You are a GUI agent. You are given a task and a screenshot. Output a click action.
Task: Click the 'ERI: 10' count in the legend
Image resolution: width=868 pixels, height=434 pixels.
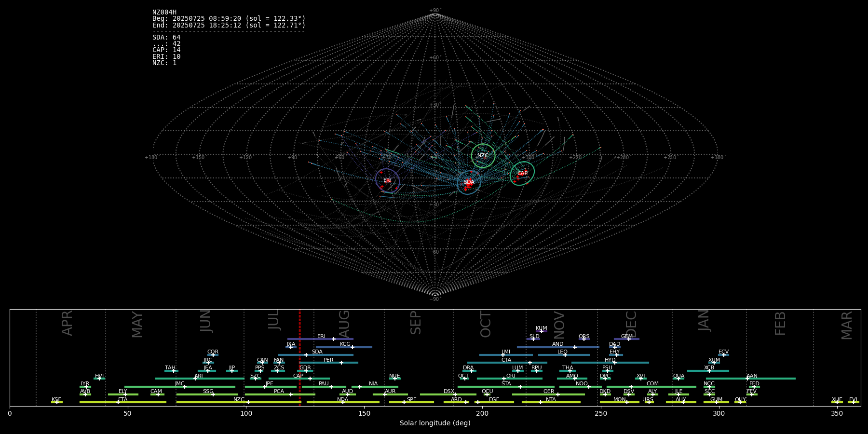tap(166, 57)
